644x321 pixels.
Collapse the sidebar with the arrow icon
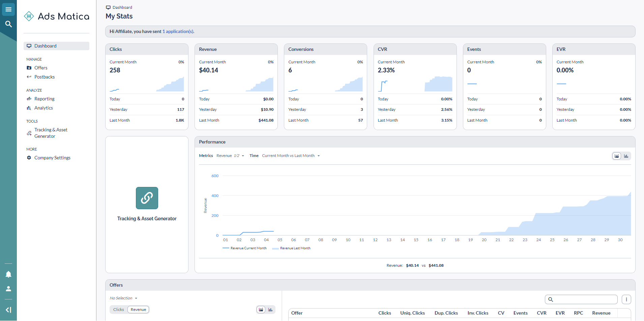tap(8, 310)
